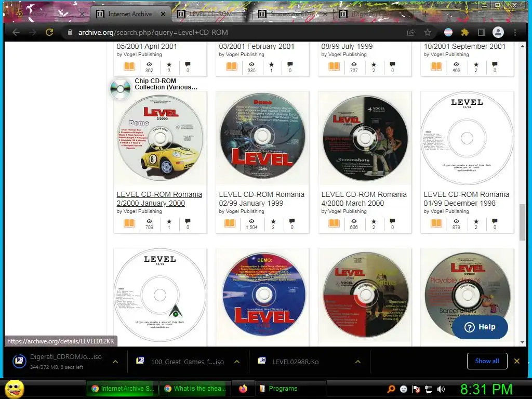Open the LEVEL 2/2000 yellow Beetle disc thumbnail
Screen dimensions: 532x399
tap(160, 138)
